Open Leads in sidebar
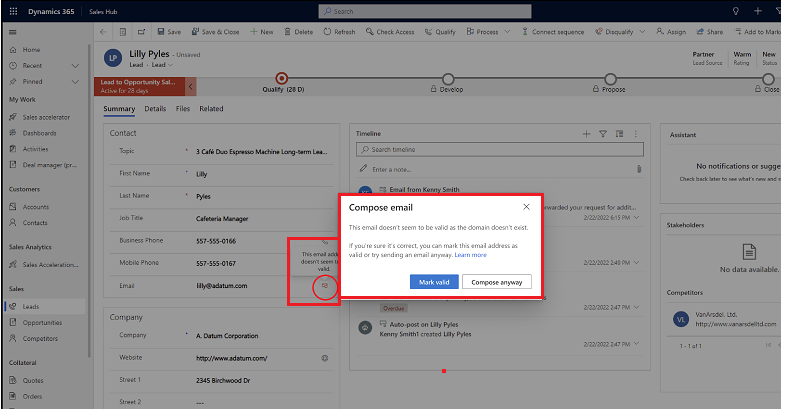787x410 pixels. tap(31, 307)
